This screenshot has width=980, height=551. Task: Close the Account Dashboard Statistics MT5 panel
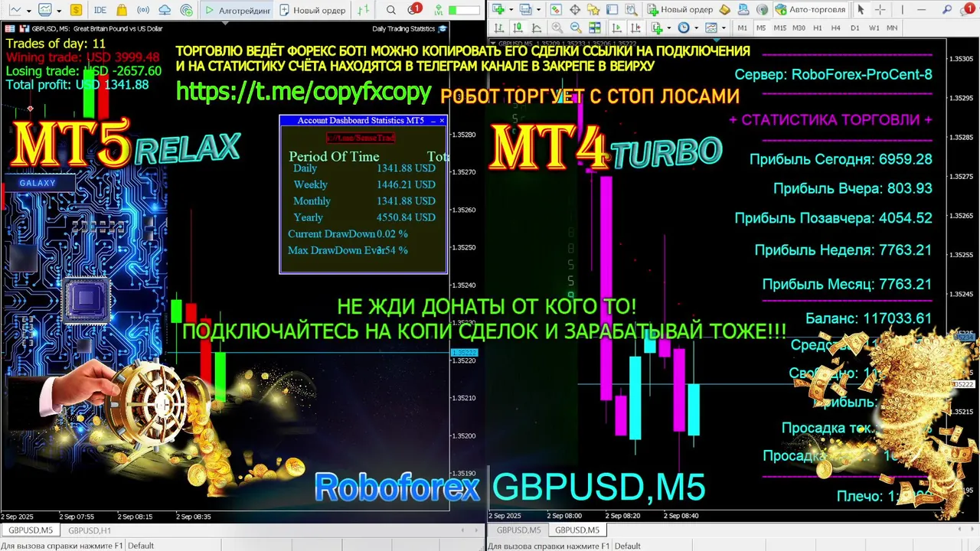pos(442,121)
